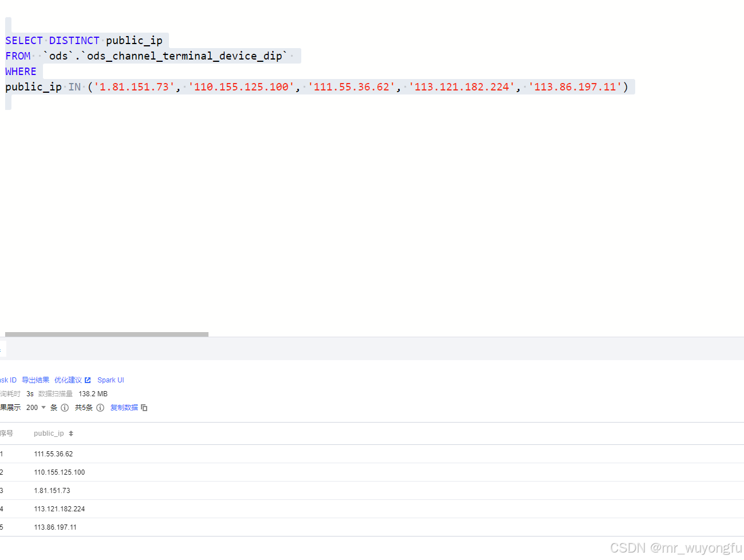Click the info icon after the 200 count selector

coord(64,407)
